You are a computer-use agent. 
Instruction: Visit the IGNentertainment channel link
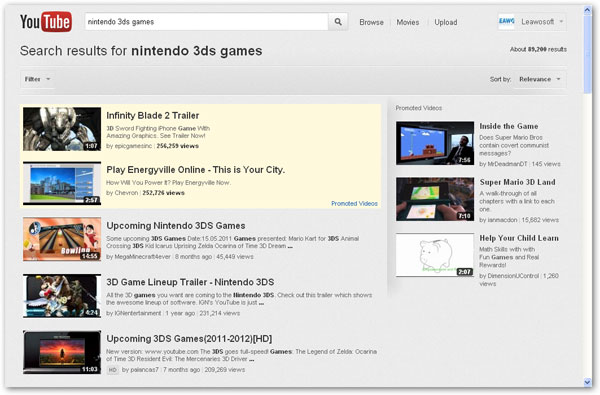138,313
